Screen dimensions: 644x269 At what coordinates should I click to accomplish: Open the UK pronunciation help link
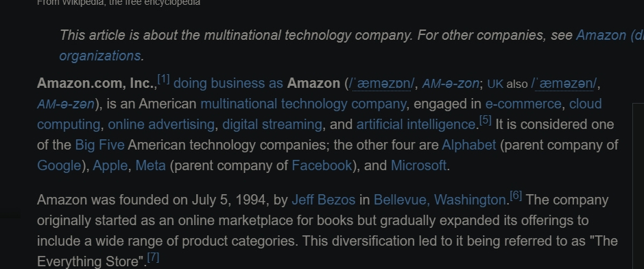pos(495,84)
